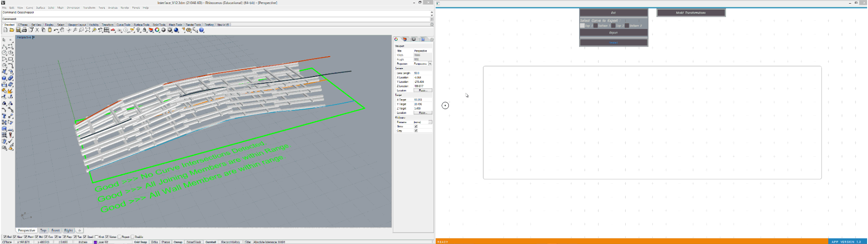The height and width of the screenshot is (244, 868).
Task: Click the Export button
Action: (x=613, y=33)
